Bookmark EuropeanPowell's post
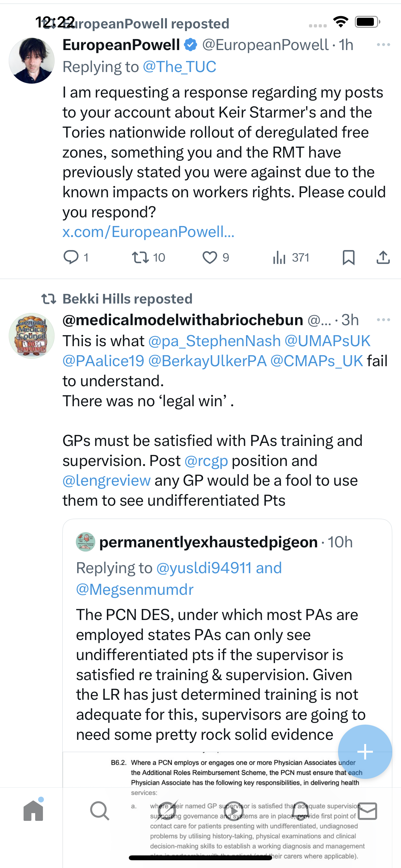The width and height of the screenshot is (401, 868). 348,258
